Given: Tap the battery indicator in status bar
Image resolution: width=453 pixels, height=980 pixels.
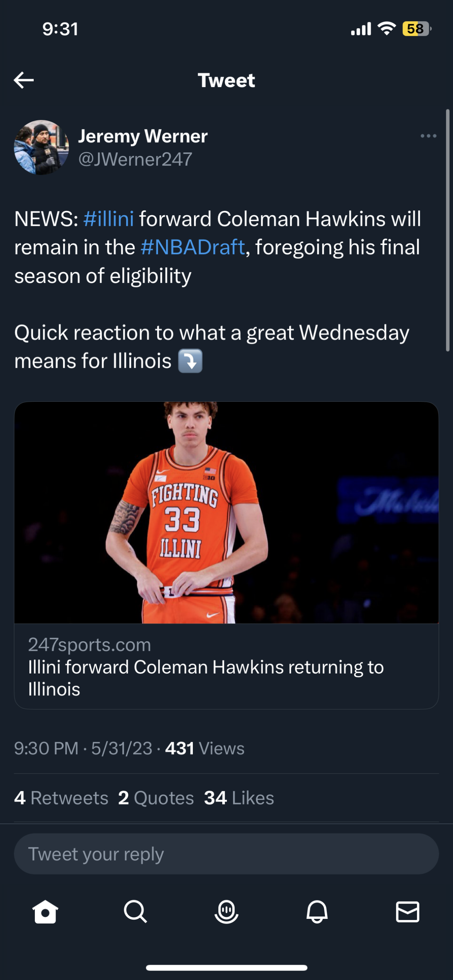Looking at the screenshot, I should tap(416, 29).
